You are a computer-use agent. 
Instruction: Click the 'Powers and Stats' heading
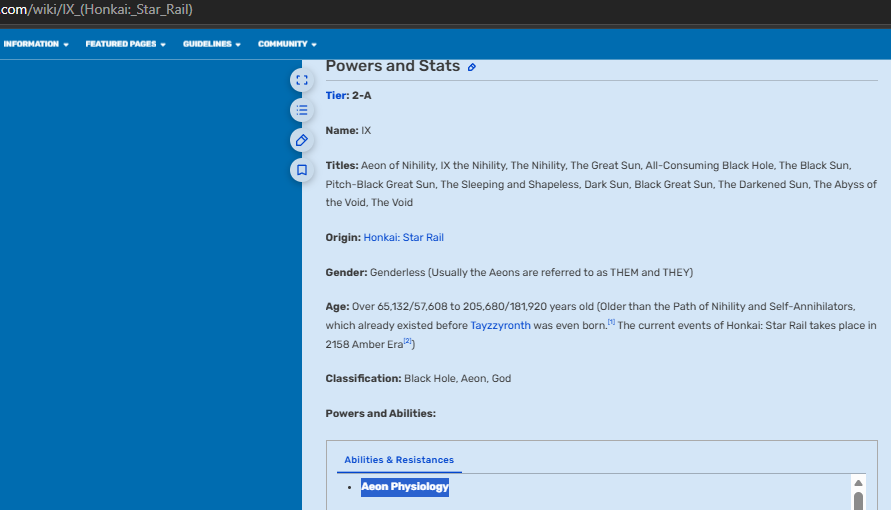[393, 66]
